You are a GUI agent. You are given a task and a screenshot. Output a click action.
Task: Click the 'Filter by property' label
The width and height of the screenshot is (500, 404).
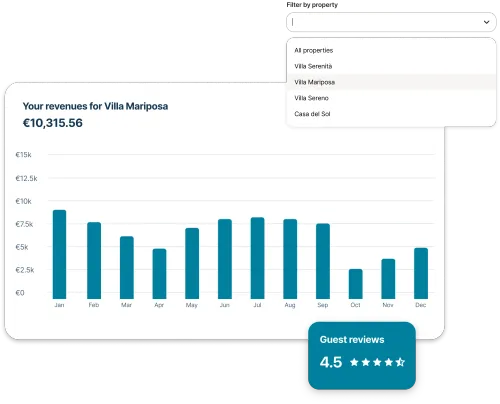click(x=312, y=5)
